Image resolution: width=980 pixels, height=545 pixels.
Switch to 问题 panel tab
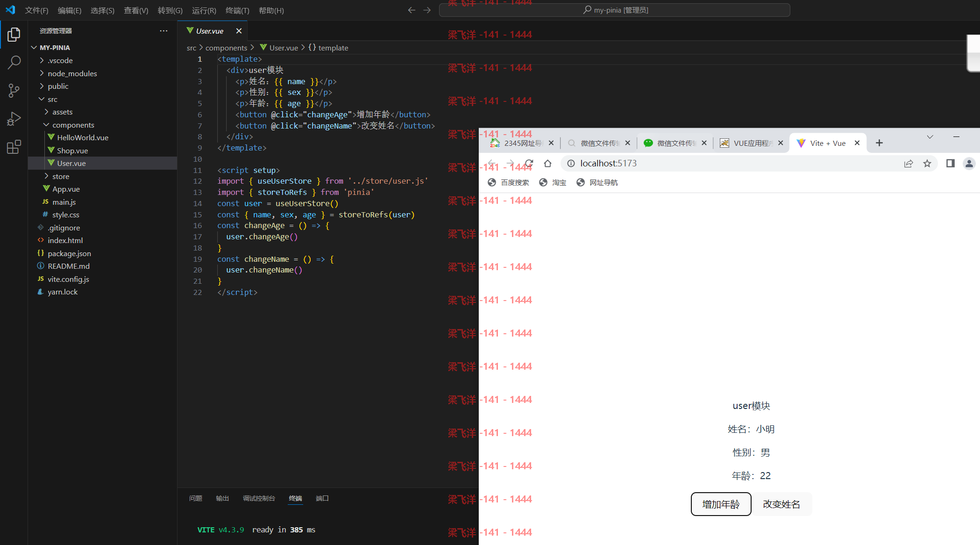(196, 498)
